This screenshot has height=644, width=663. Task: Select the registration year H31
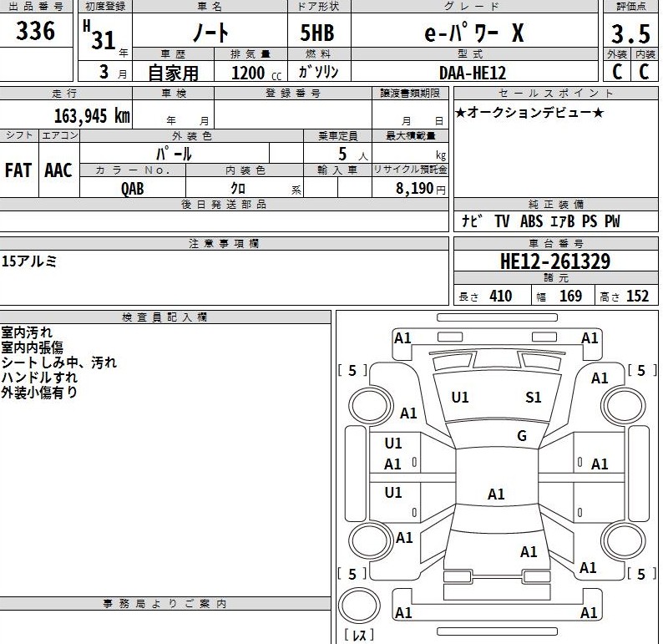point(100,37)
